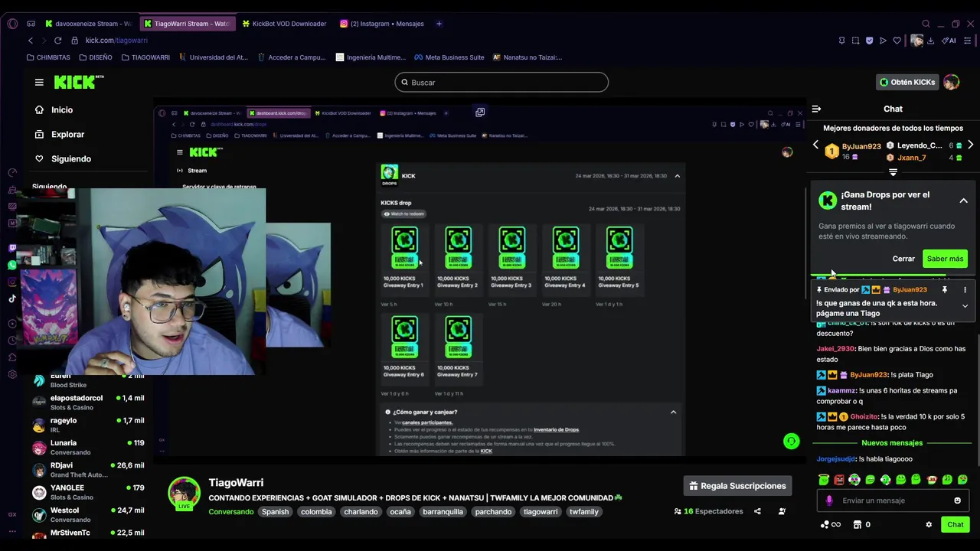Select the twfamily tag

tap(583, 512)
